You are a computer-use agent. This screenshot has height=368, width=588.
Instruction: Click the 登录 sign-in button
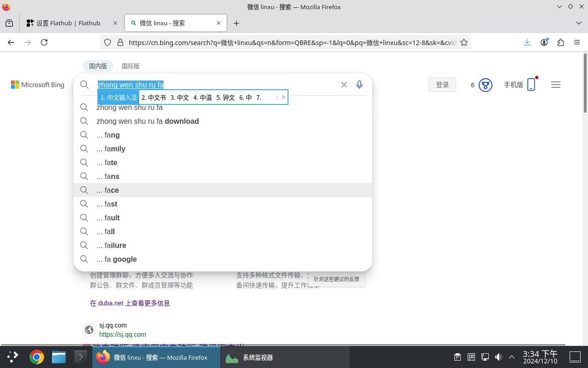coord(442,85)
